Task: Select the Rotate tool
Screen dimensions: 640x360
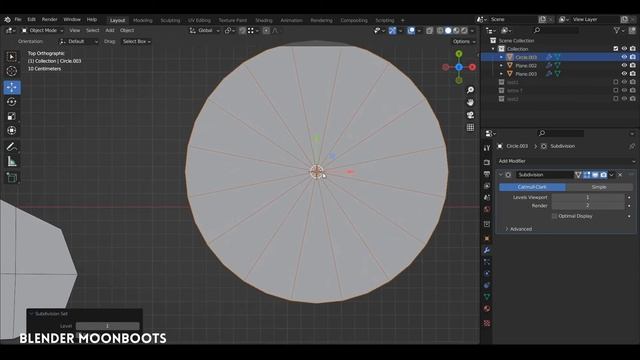Action: click(11, 102)
